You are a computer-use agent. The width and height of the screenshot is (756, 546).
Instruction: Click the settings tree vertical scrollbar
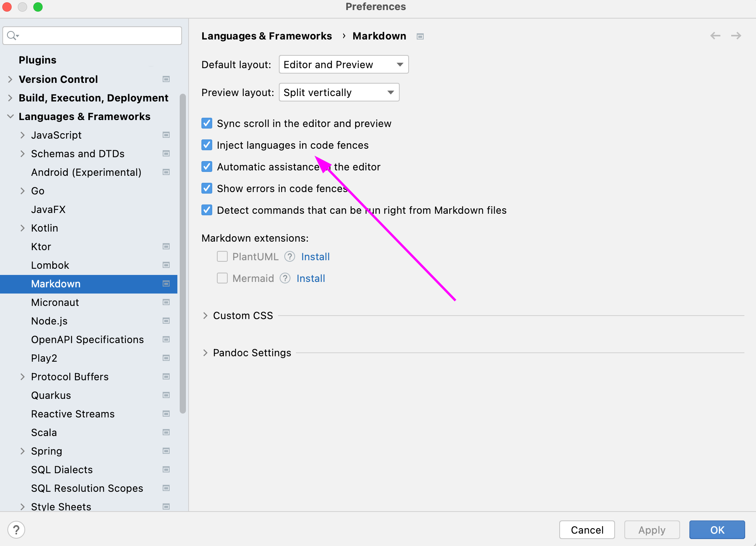tap(183, 254)
